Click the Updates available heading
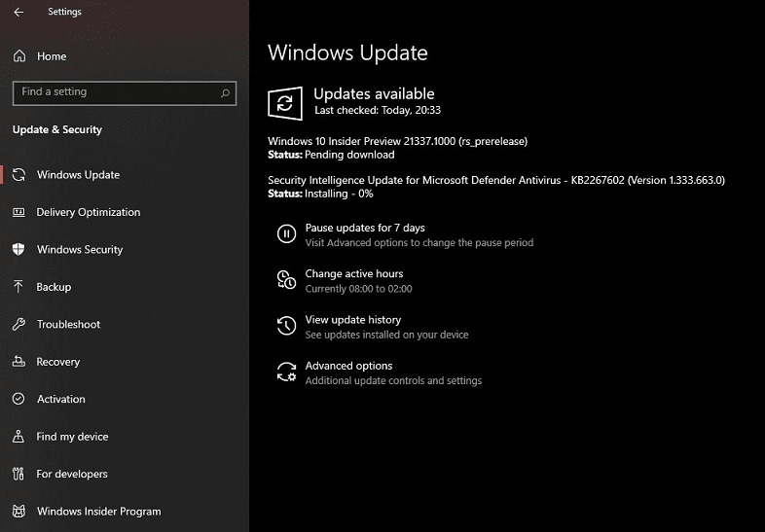This screenshot has width=765, height=532. click(x=374, y=93)
